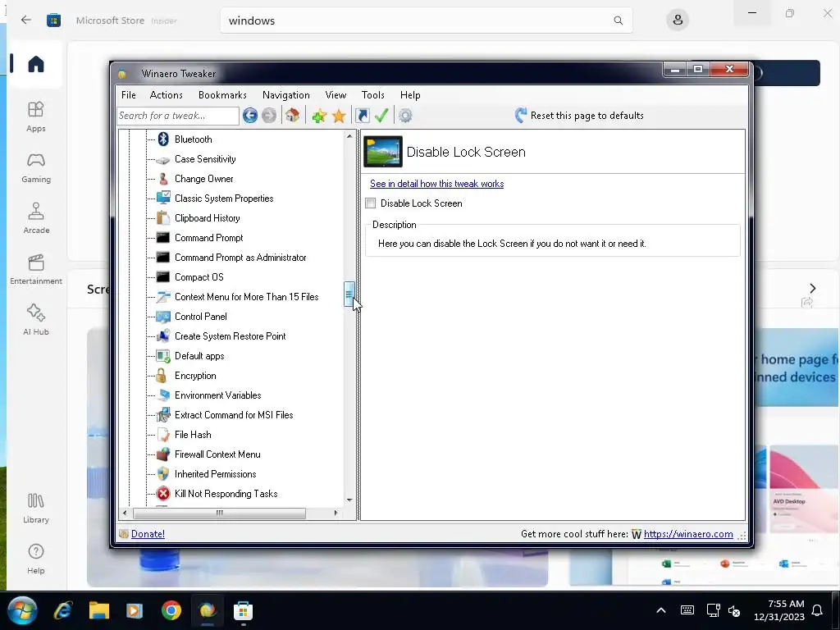Viewport: 840px width, 630px height.
Task: Click the Kill Not Responding Tasks red icon
Action: click(163, 494)
